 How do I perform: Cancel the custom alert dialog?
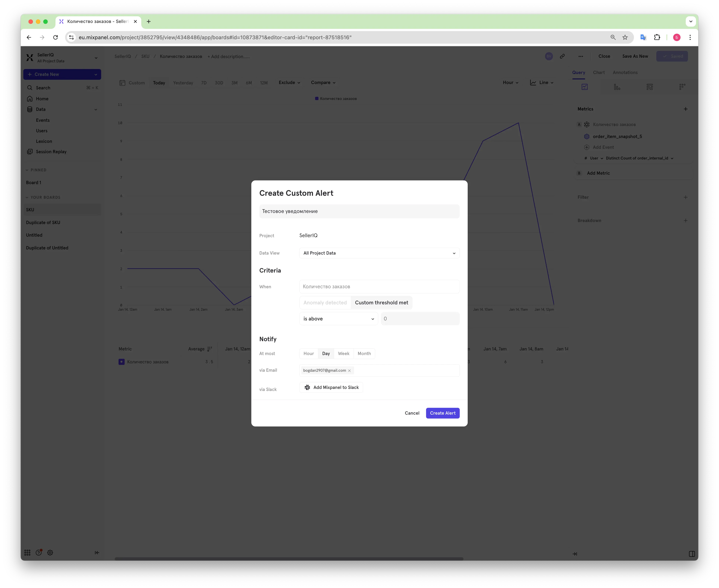click(x=412, y=413)
